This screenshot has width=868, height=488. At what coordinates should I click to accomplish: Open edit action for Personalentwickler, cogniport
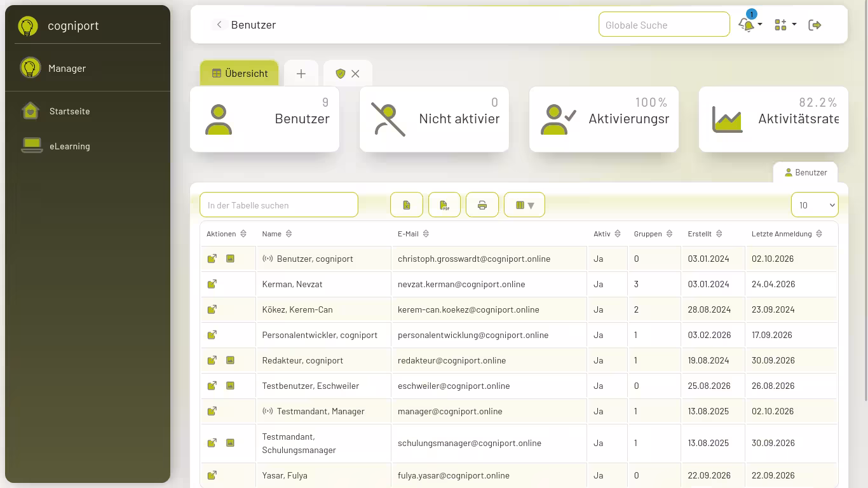tap(212, 335)
